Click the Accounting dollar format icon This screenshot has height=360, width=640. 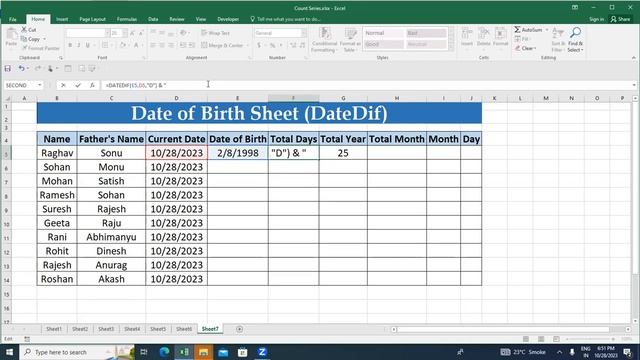coord(259,45)
